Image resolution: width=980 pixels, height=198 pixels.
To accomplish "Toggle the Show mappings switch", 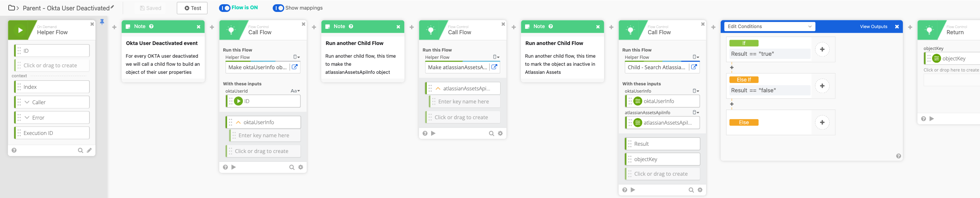I will click(278, 8).
